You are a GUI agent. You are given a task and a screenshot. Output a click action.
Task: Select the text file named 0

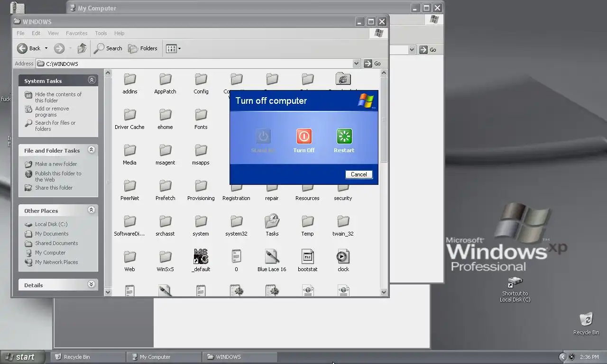click(236, 257)
